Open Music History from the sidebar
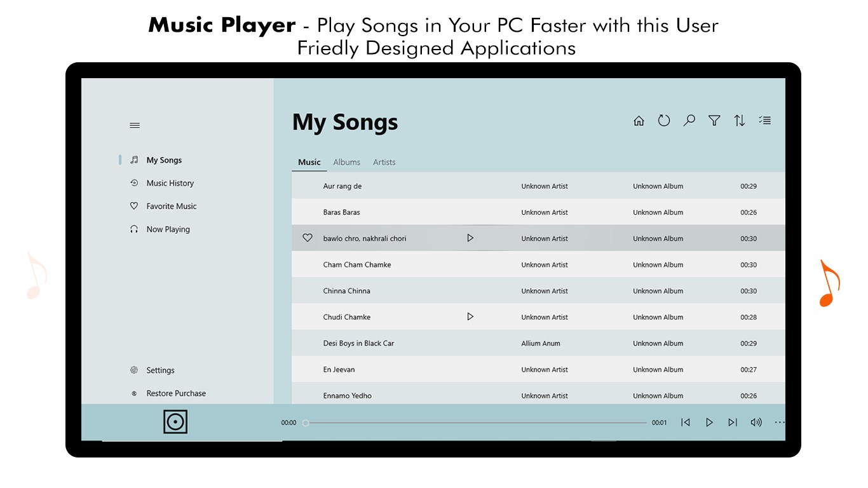 coord(170,183)
